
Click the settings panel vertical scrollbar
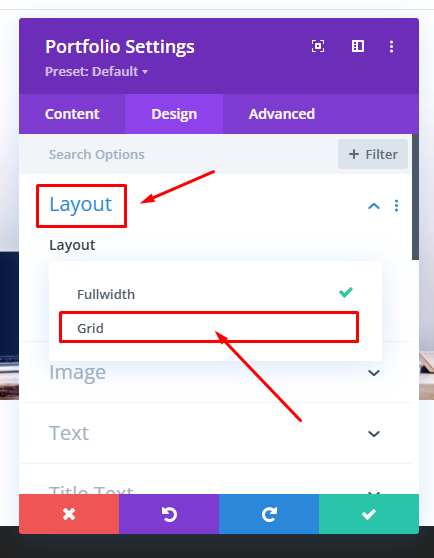click(x=416, y=197)
